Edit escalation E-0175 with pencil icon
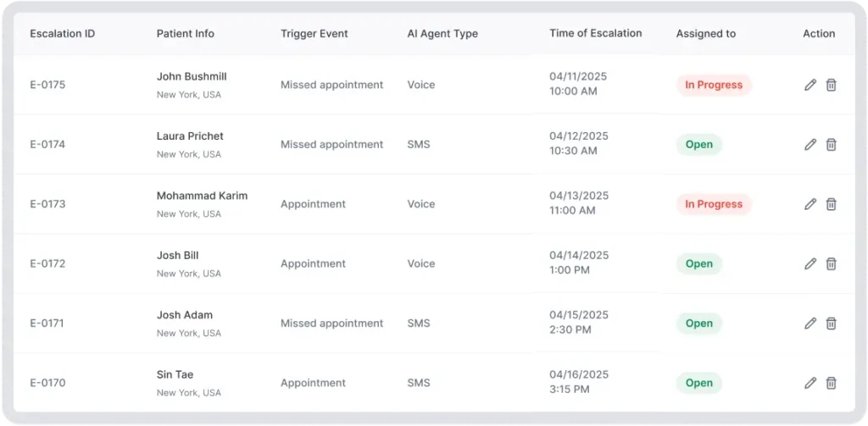Viewport: 868px width, 426px height. pyautogui.click(x=810, y=85)
